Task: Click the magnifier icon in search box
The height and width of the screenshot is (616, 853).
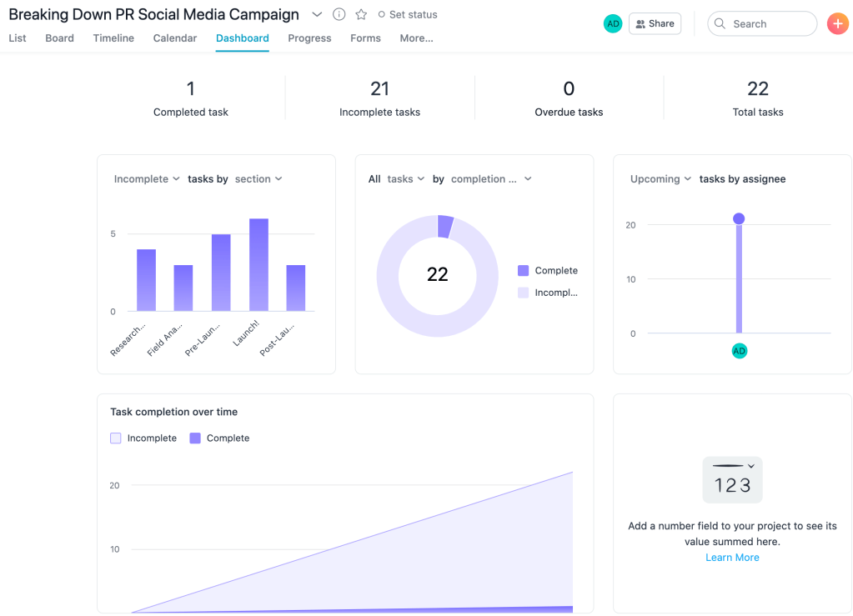Action: [x=720, y=24]
